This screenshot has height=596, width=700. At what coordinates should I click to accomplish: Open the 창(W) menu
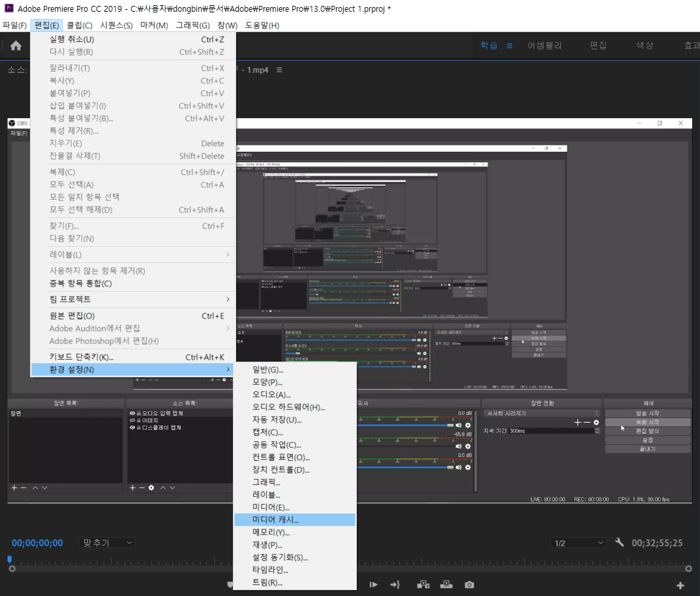tap(227, 25)
